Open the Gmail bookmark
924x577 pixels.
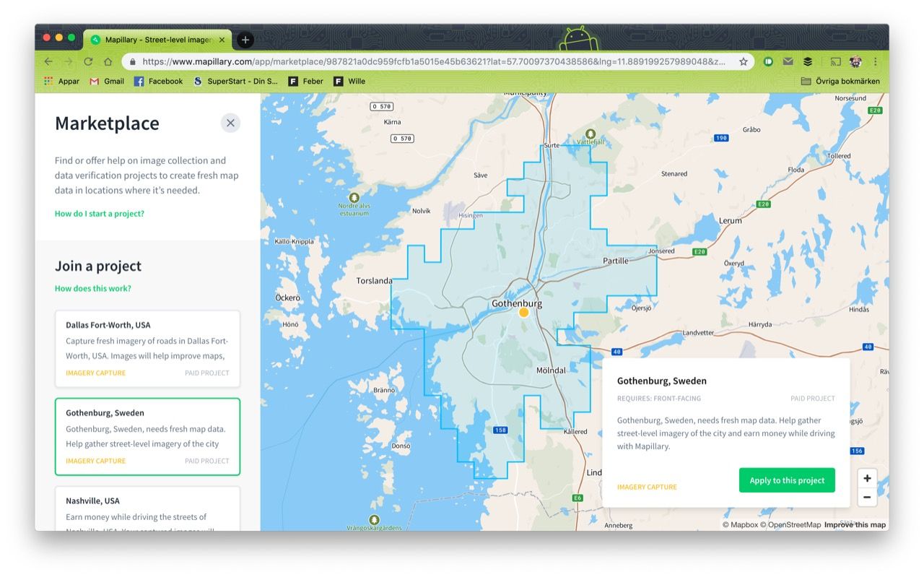[107, 82]
